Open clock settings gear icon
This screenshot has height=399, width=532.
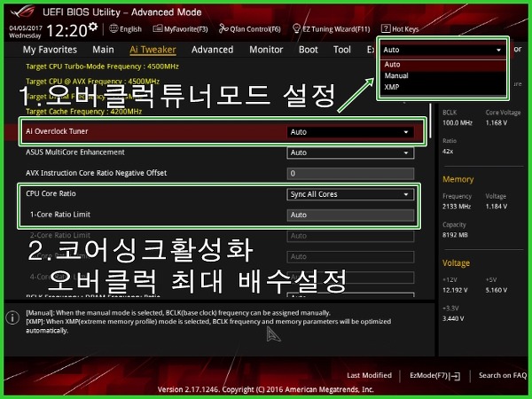93,26
